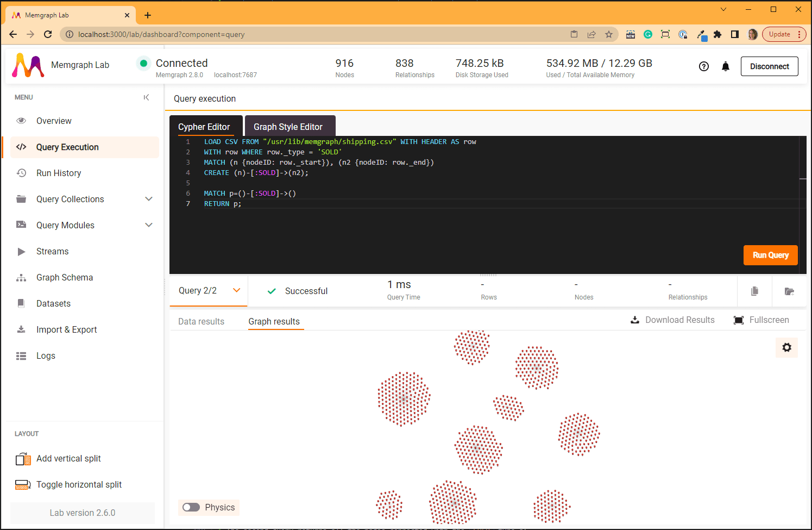
Task: Switch to the Data results tab
Action: (201, 321)
